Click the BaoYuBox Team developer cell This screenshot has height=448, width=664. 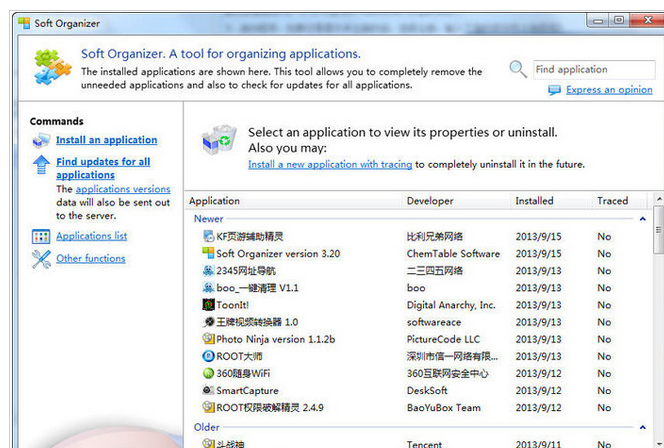point(444,408)
